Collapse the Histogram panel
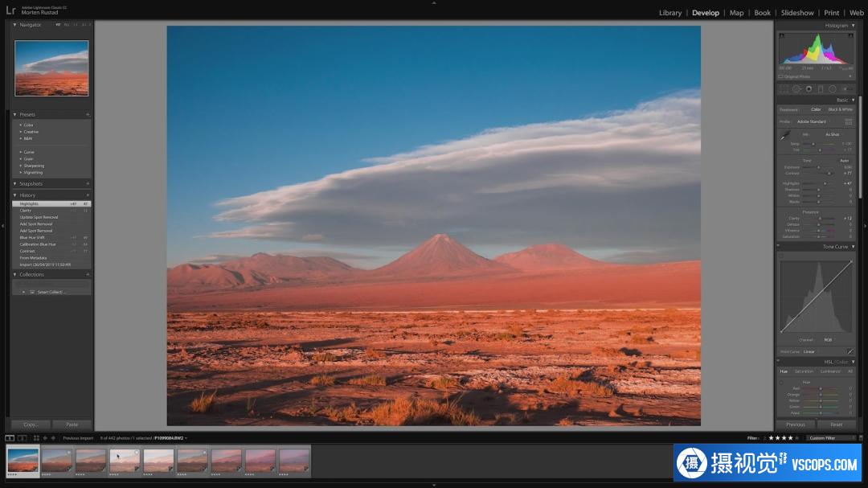868x488 pixels. click(853, 26)
